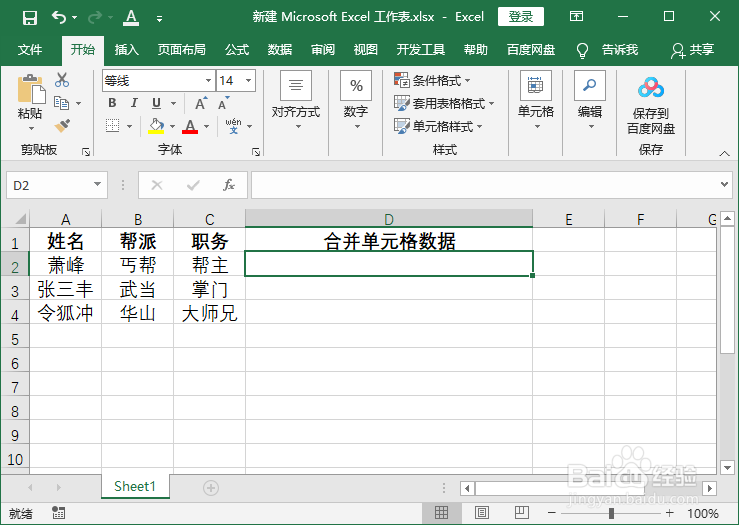739x525 pixels.
Task: Open the 单元格 cells group
Action: point(536,100)
